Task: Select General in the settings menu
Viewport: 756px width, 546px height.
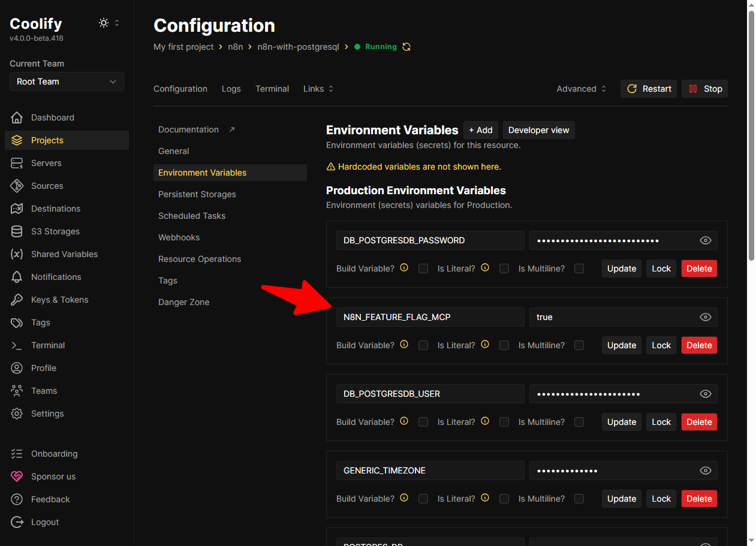Action: click(230, 151)
